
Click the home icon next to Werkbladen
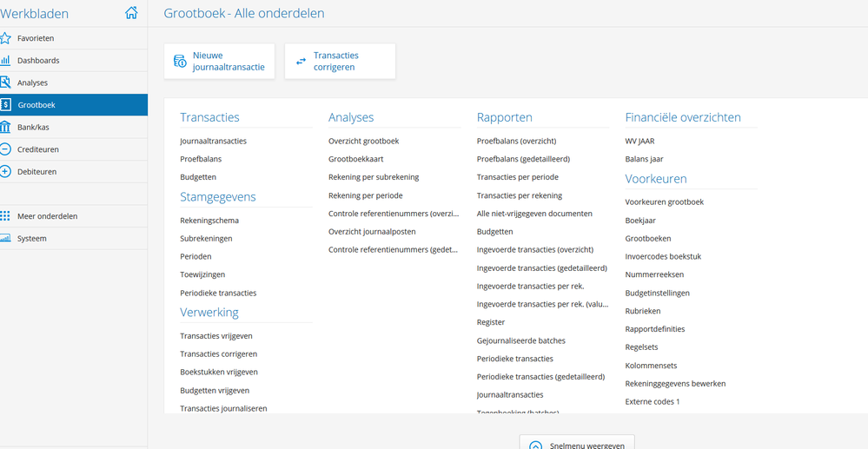click(131, 13)
